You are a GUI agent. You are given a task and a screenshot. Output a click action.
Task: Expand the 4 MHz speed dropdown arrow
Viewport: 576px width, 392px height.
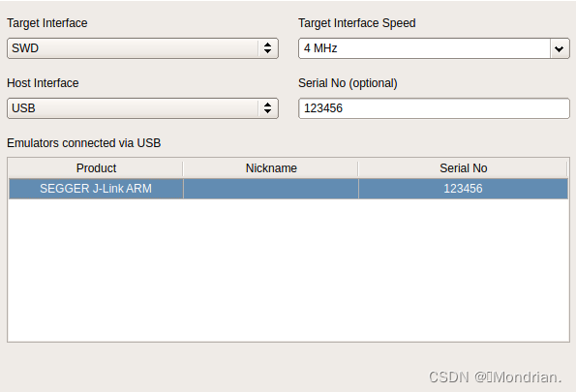(x=560, y=48)
